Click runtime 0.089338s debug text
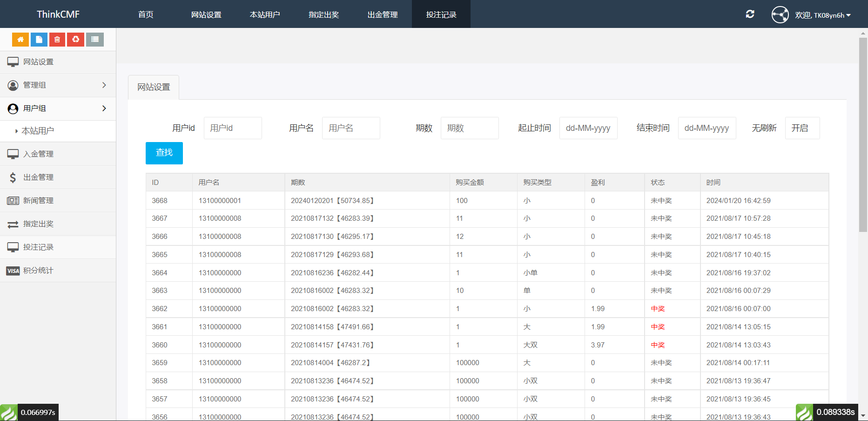The width and height of the screenshot is (868, 421). point(835,413)
